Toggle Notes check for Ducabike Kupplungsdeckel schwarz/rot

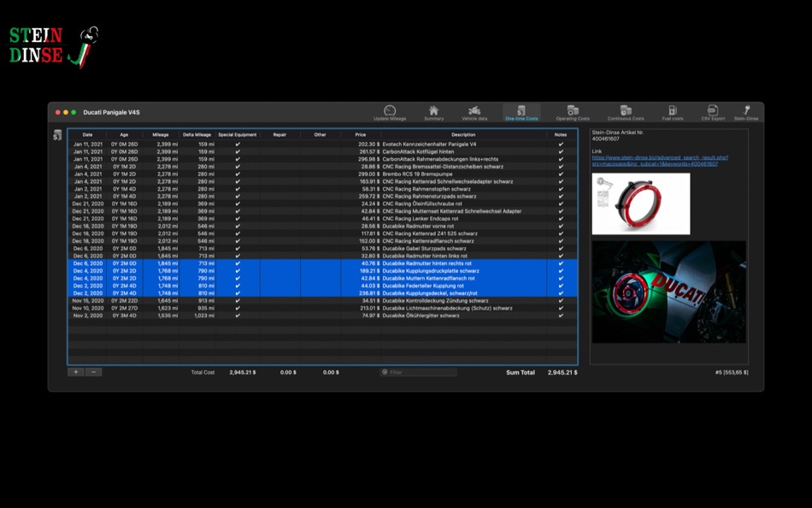coord(561,292)
